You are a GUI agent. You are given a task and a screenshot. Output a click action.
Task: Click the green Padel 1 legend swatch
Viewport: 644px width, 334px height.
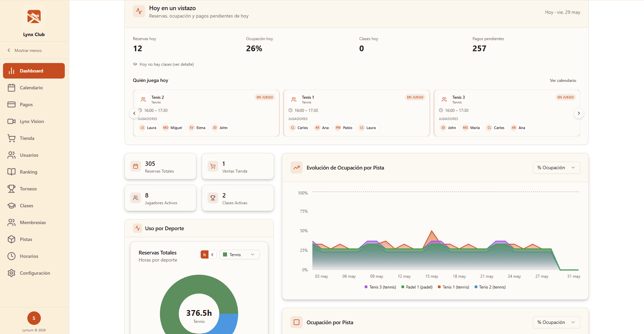point(403,287)
